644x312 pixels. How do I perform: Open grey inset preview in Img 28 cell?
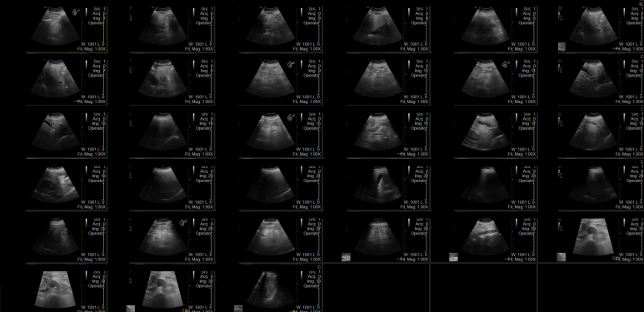pyautogui.click(x=346, y=257)
